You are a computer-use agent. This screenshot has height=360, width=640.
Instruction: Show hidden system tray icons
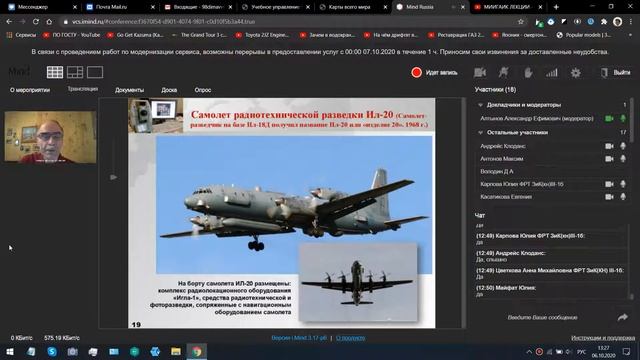pos(529,351)
